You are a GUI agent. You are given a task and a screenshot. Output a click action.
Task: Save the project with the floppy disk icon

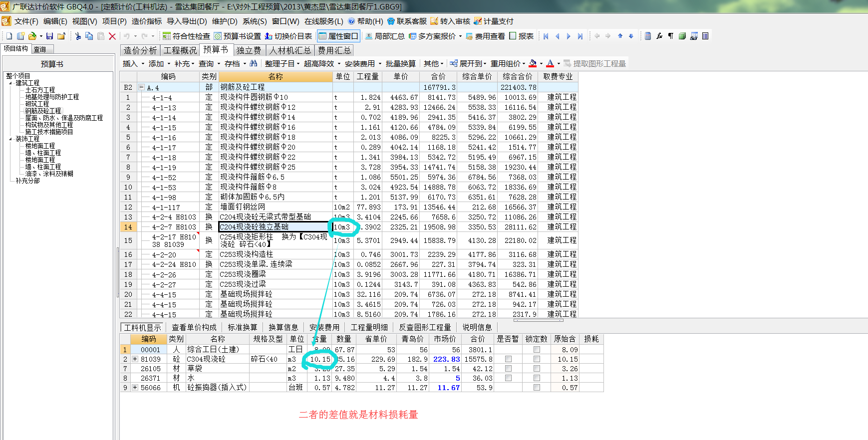49,36
